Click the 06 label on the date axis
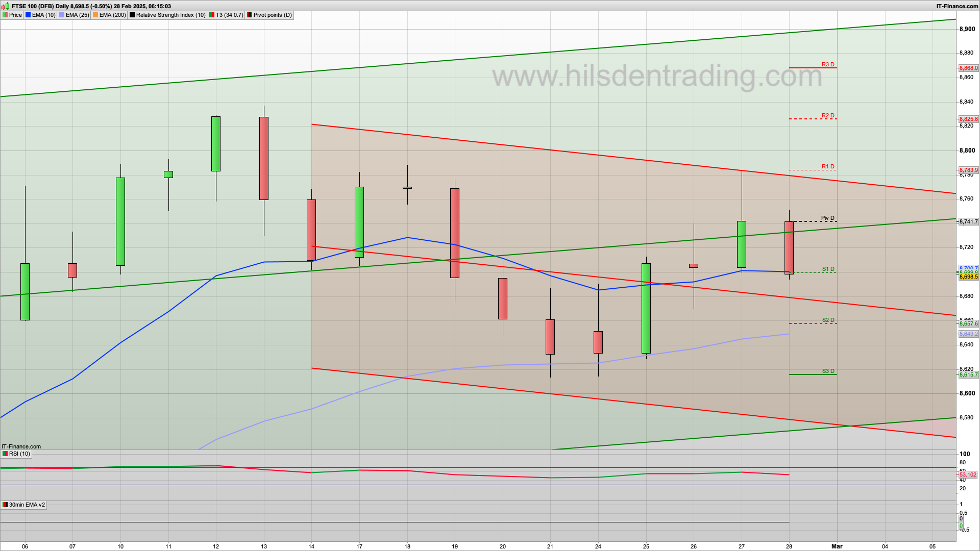This screenshot has width=980, height=551. pos(25,546)
